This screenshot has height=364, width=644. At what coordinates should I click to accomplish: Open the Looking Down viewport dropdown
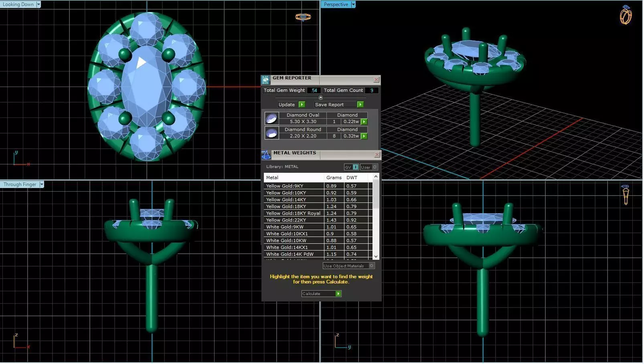[x=38, y=4]
